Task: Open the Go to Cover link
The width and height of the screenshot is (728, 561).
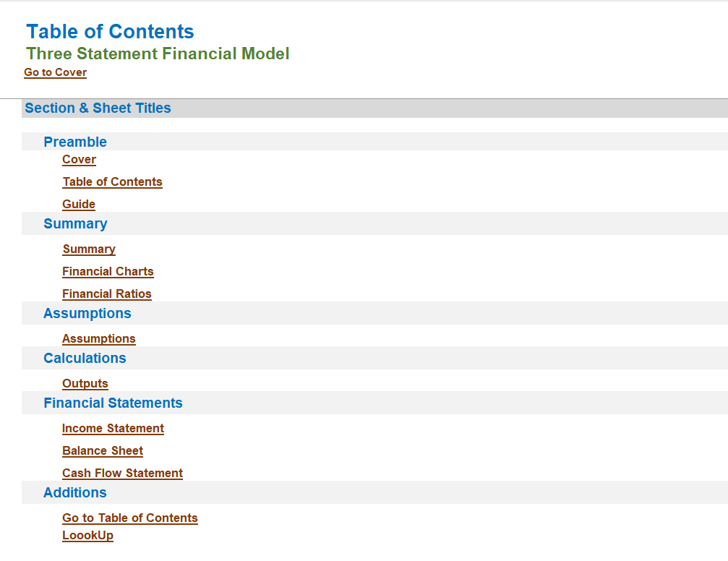Action: pyautogui.click(x=55, y=72)
